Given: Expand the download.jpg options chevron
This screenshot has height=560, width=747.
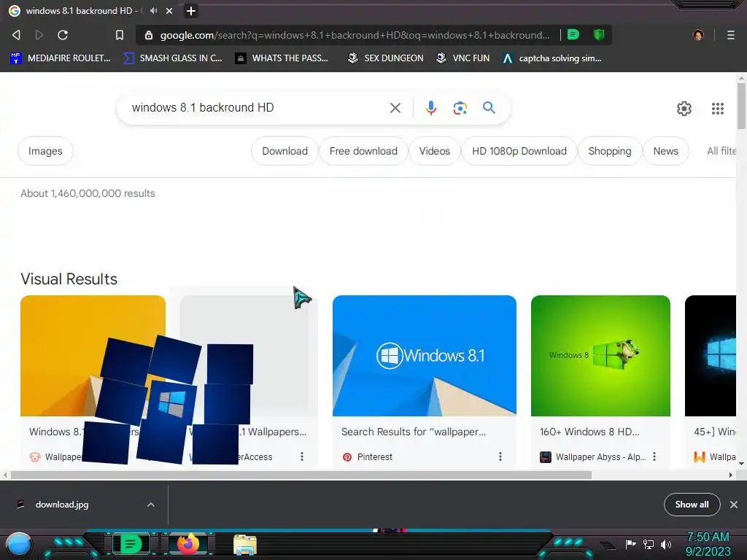Looking at the screenshot, I should pos(150,505).
